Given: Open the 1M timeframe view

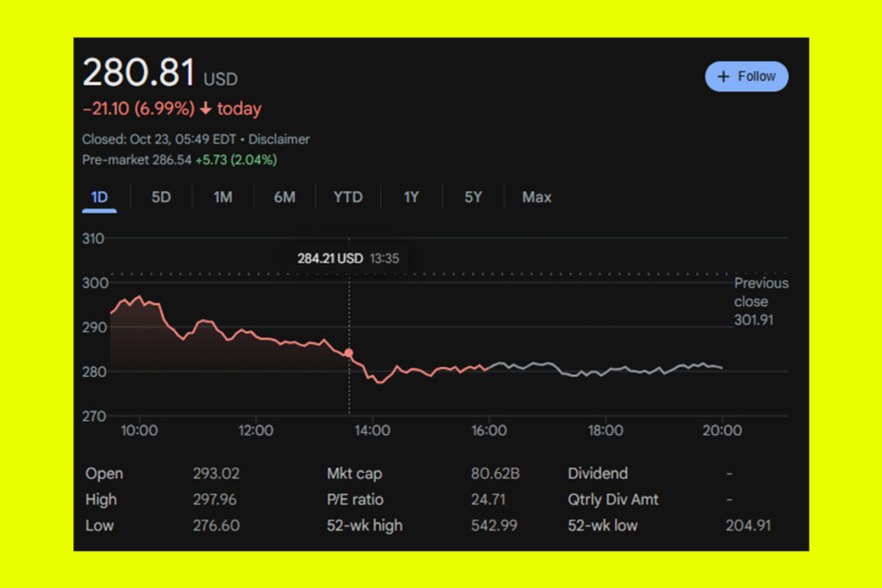Looking at the screenshot, I should (222, 197).
